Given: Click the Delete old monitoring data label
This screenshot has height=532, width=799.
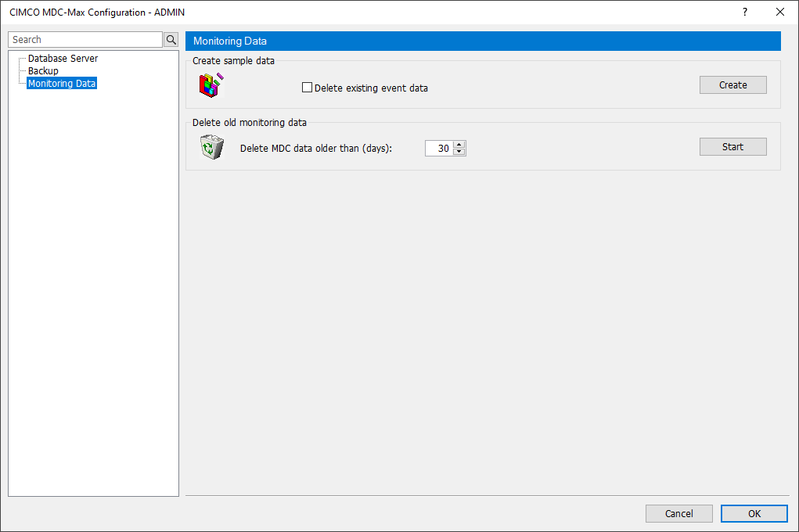Looking at the screenshot, I should (249, 122).
